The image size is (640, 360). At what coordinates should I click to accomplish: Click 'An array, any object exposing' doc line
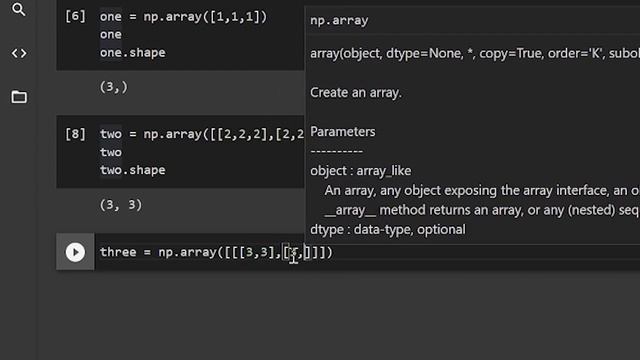point(482,191)
